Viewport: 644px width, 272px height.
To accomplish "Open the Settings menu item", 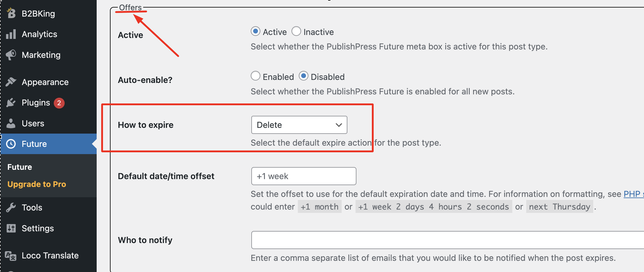I will tap(38, 228).
